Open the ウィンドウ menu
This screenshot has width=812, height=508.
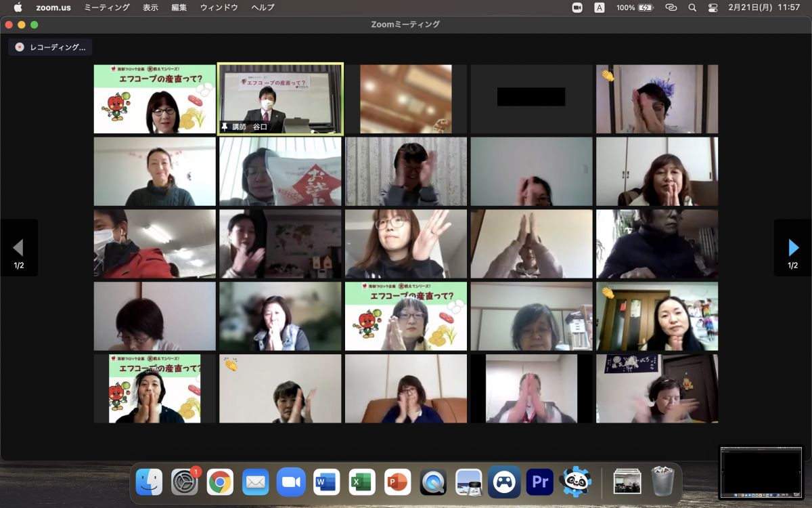click(219, 7)
